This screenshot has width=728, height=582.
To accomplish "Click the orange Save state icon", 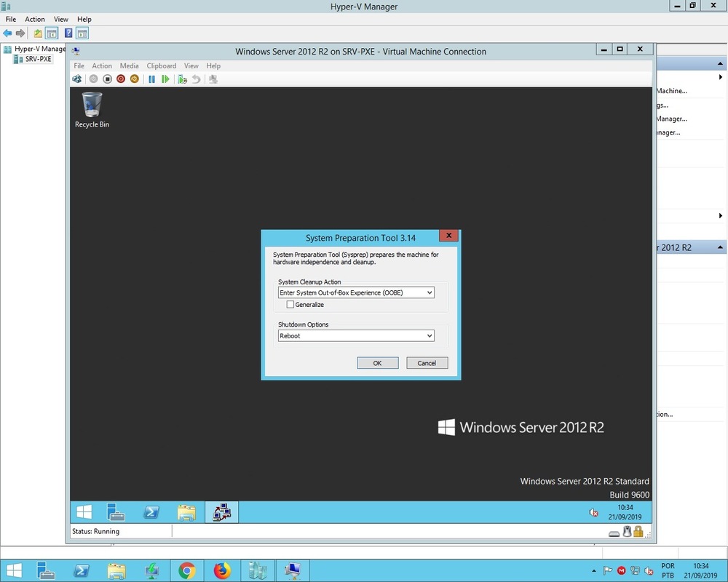I will point(135,79).
